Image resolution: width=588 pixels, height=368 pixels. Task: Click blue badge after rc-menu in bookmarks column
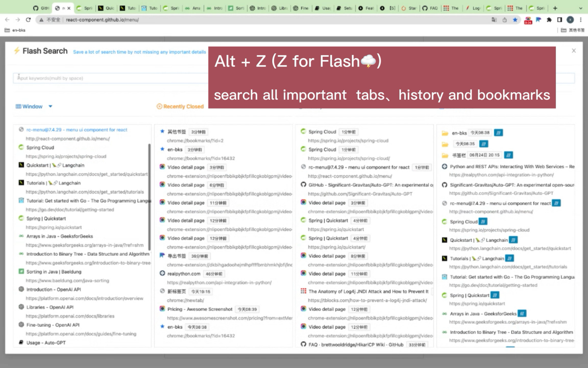click(557, 203)
